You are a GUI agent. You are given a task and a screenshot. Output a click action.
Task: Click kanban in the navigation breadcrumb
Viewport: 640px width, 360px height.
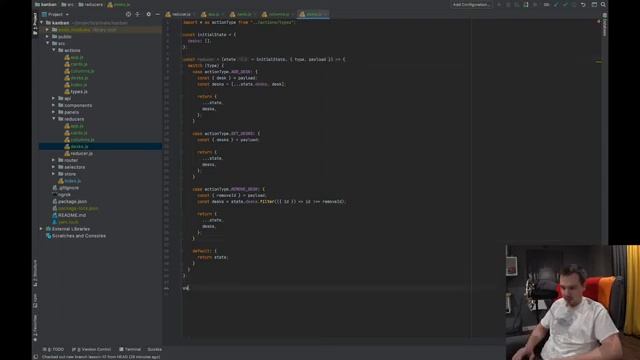tap(46, 4)
